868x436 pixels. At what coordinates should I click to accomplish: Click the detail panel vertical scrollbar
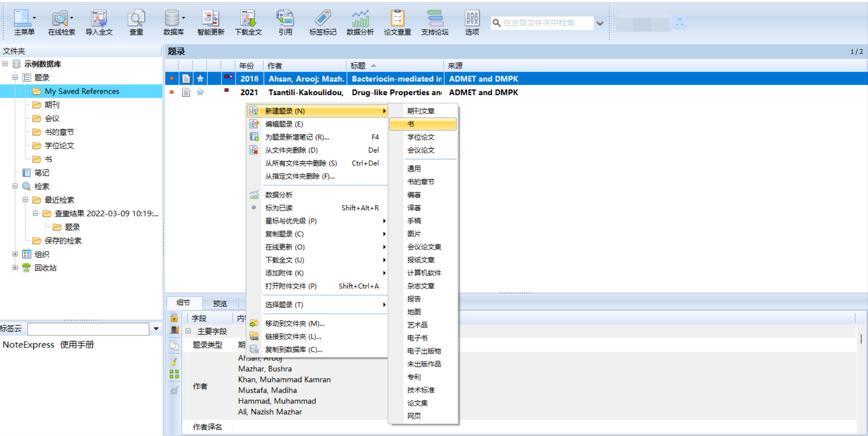click(x=861, y=339)
